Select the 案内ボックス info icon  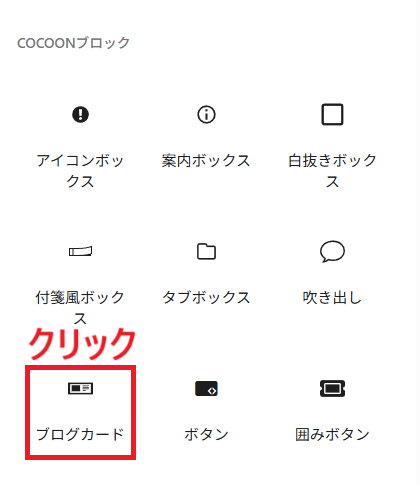(206, 114)
